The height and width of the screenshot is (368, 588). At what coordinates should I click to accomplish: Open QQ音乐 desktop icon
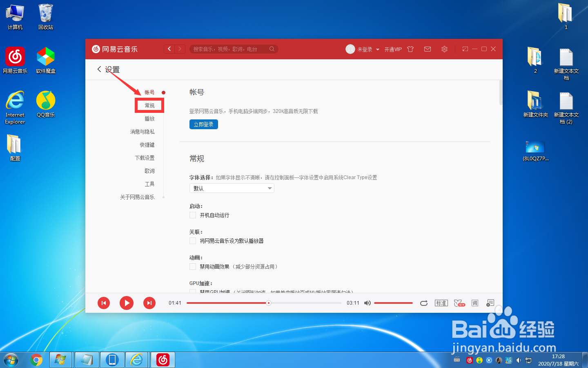tap(46, 104)
